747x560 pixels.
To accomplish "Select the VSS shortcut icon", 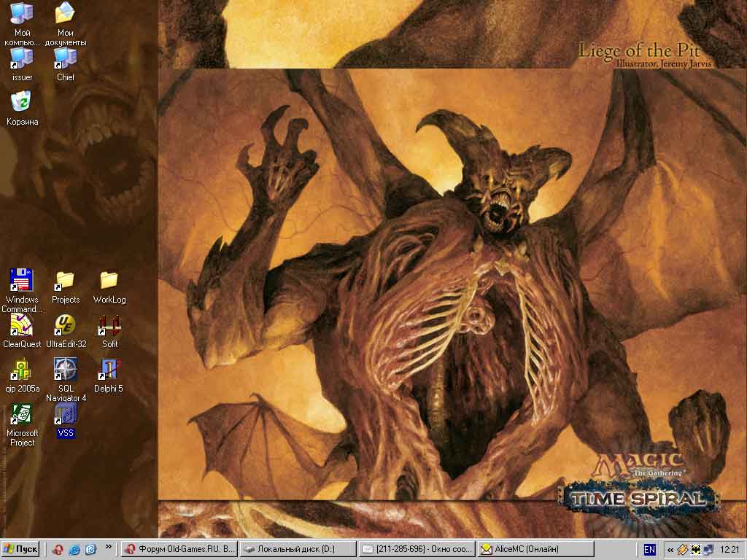I will click(65, 414).
